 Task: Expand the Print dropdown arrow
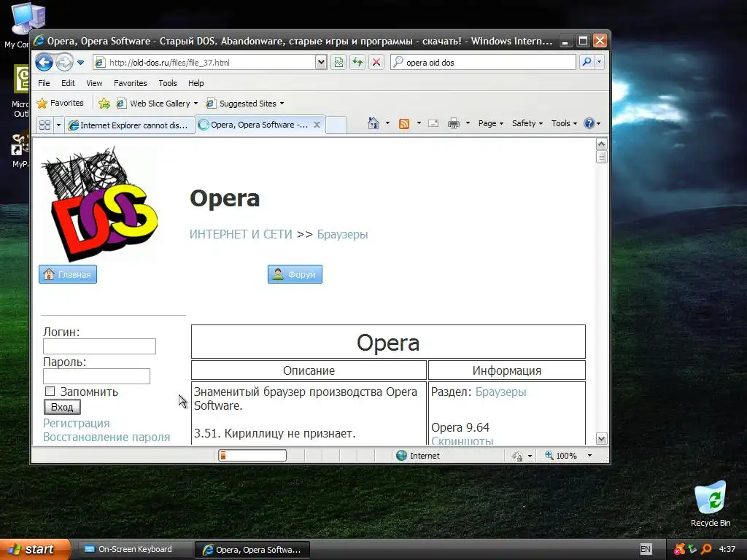(468, 123)
